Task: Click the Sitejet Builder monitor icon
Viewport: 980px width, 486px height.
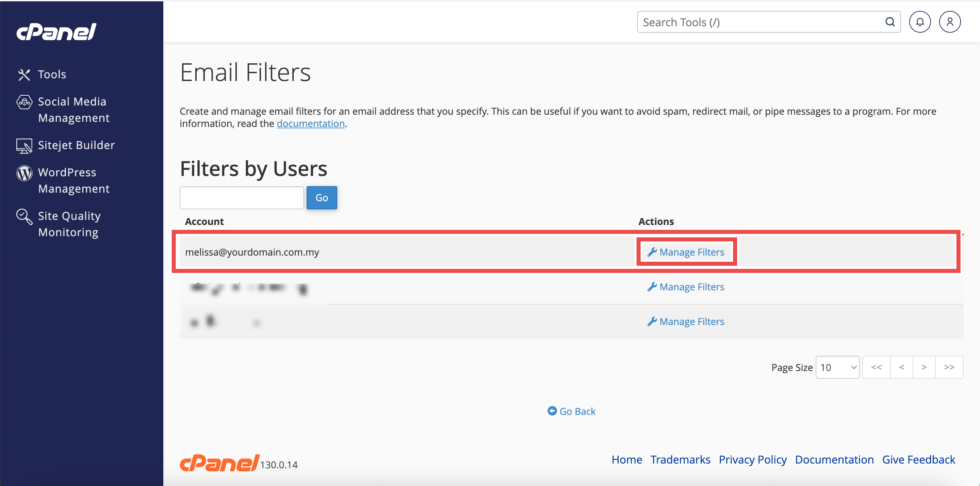Action: pos(24,146)
